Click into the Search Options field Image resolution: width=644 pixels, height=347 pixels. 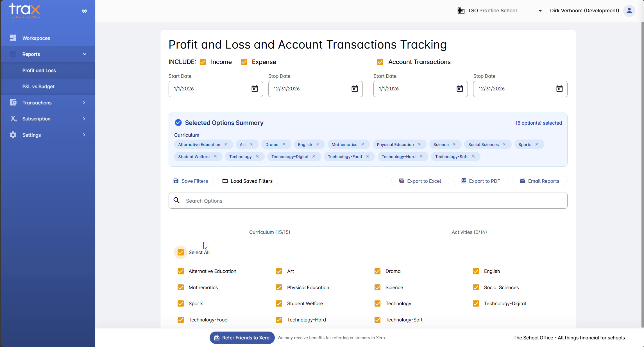(x=368, y=201)
